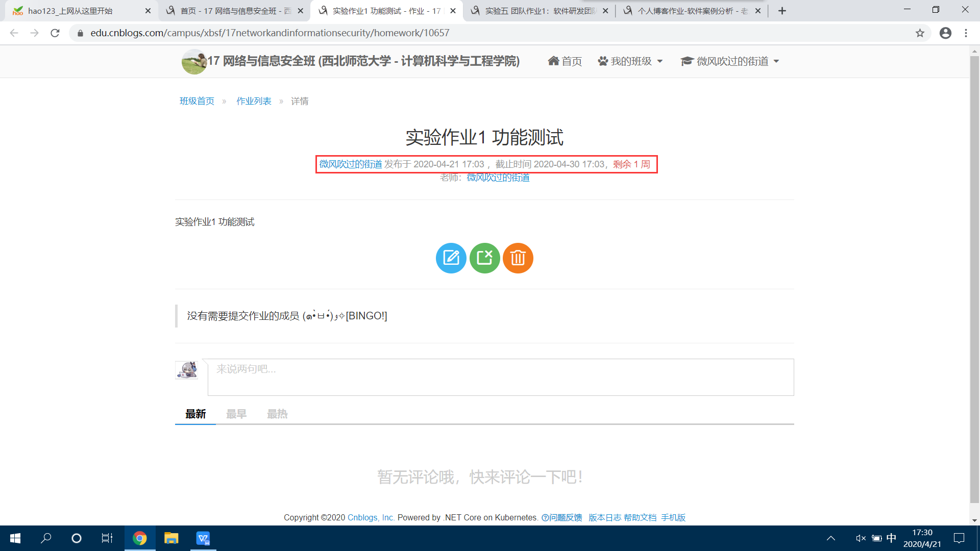Show hidden system tray icons chevron

pyautogui.click(x=831, y=538)
